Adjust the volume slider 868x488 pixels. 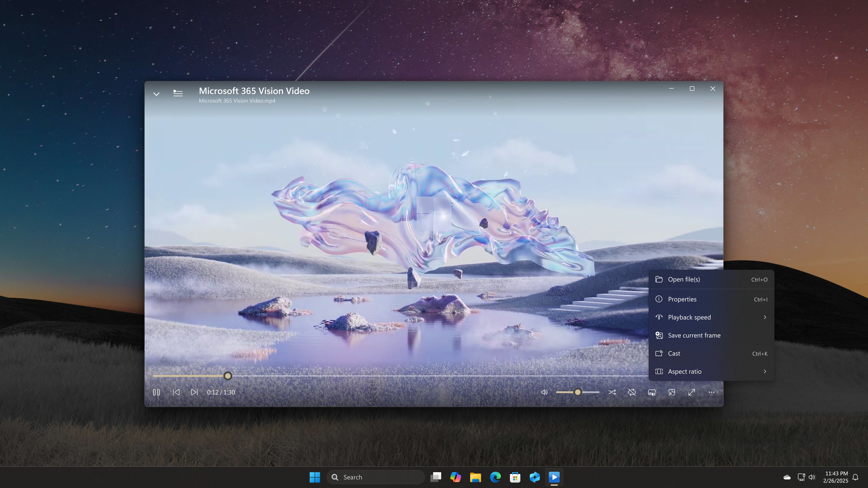[x=578, y=392]
